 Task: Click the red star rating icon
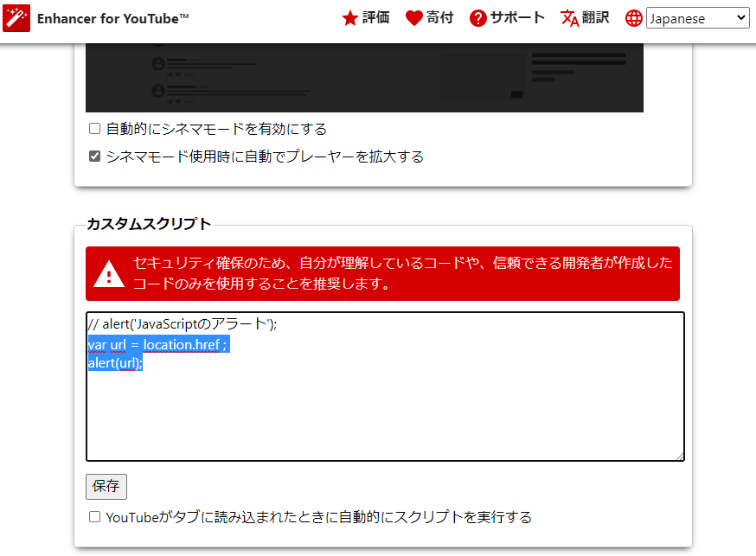pos(349,18)
